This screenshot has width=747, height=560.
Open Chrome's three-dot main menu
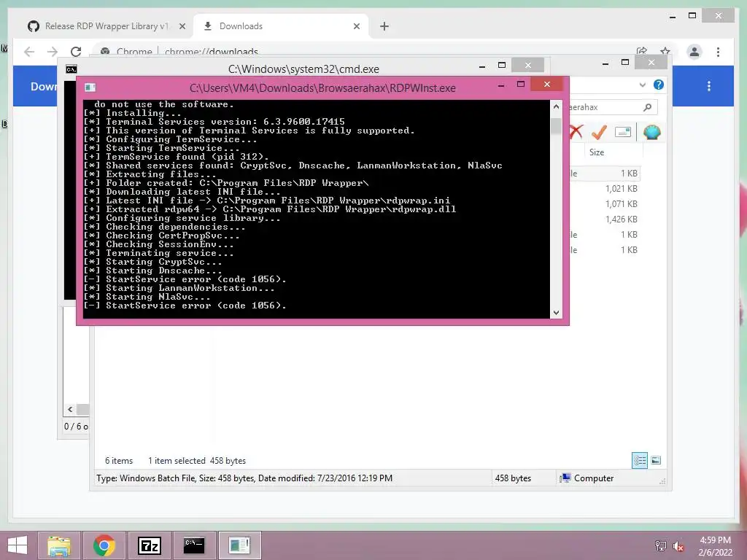718,52
